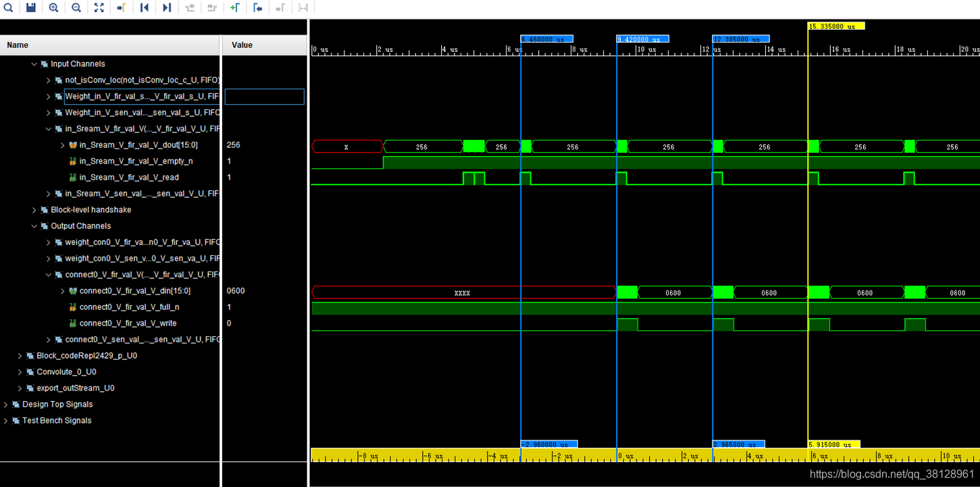This screenshot has height=487, width=980.
Task: Go to the previous marker
Action: tap(257, 7)
